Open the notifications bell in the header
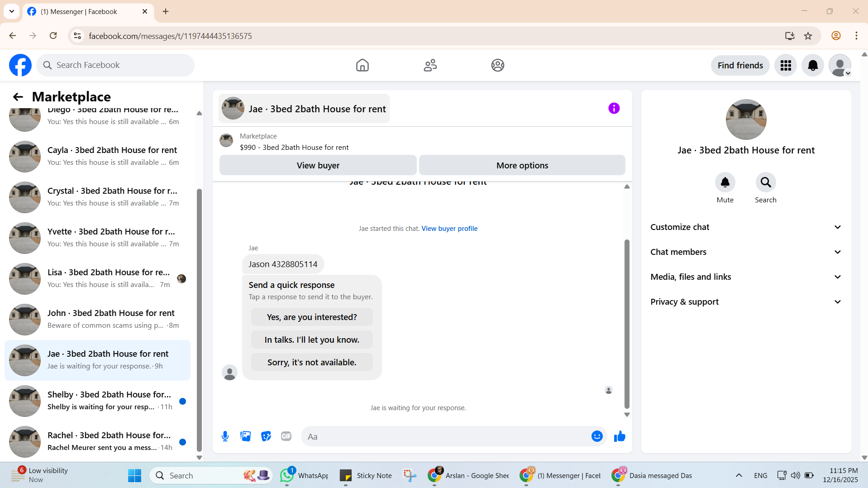Image resolution: width=868 pixels, height=488 pixels. point(813,65)
